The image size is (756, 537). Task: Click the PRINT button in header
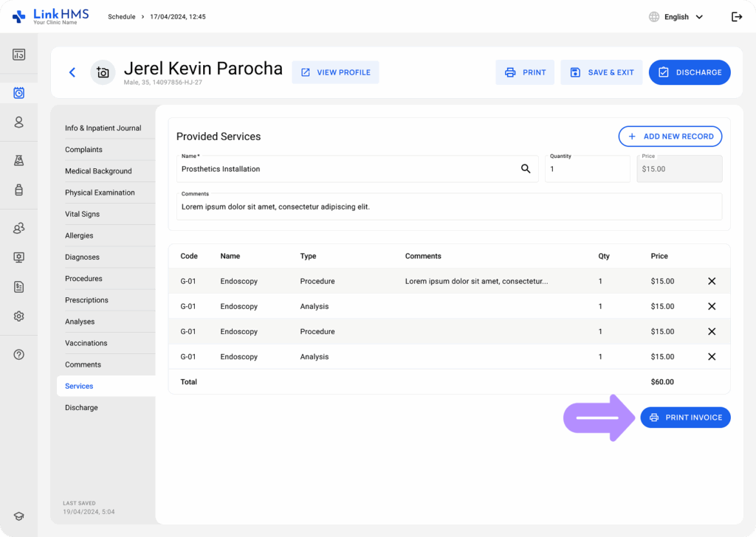(525, 72)
